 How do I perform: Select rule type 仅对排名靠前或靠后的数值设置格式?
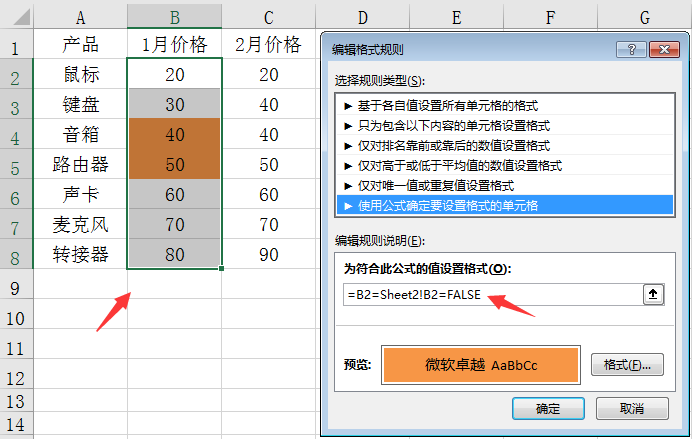[505, 146]
